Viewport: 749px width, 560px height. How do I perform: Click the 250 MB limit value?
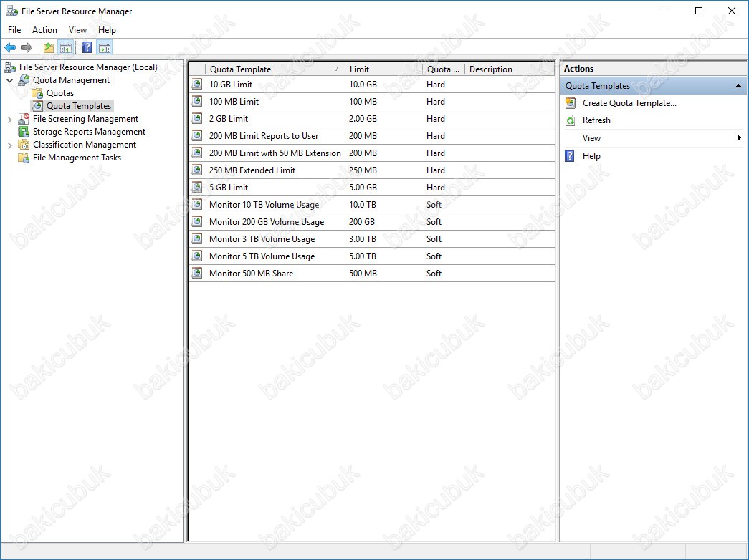(x=363, y=170)
